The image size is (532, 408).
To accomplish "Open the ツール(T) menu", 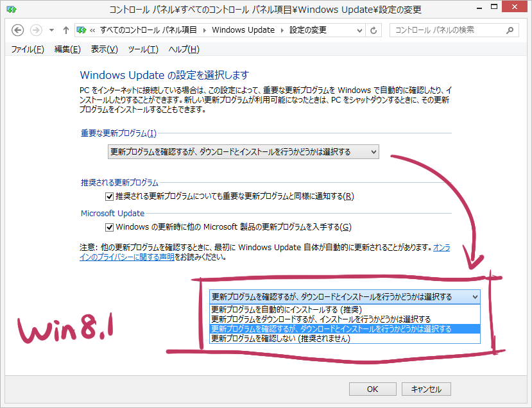I will (x=143, y=49).
